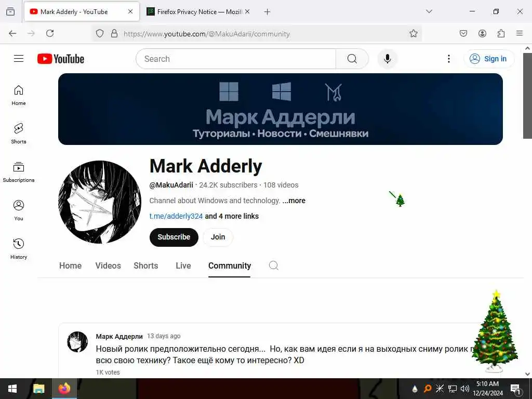
Task: Click the search magnifier button
Action: 352,59
